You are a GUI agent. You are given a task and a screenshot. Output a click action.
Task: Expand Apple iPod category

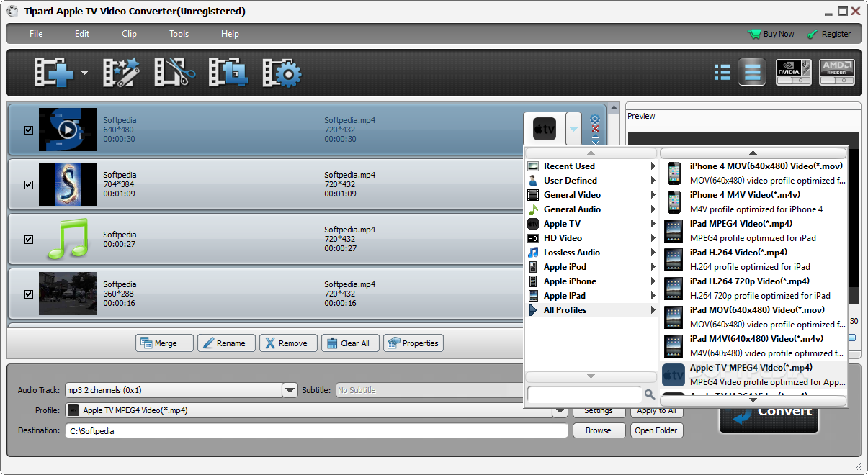pyautogui.click(x=591, y=267)
